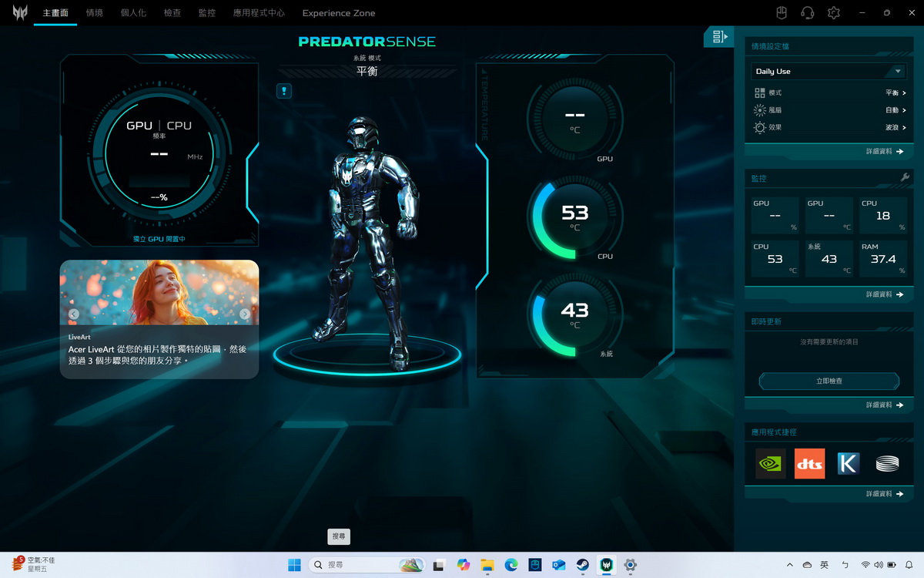This screenshot has height=578, width=924.
Task: Switch the frequency gauge to GPU
Action: 139,126
